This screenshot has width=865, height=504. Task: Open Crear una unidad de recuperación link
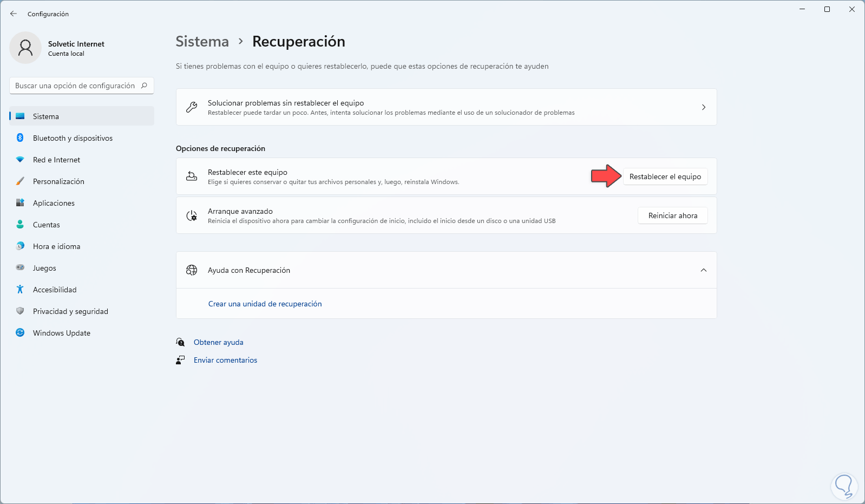265,304
